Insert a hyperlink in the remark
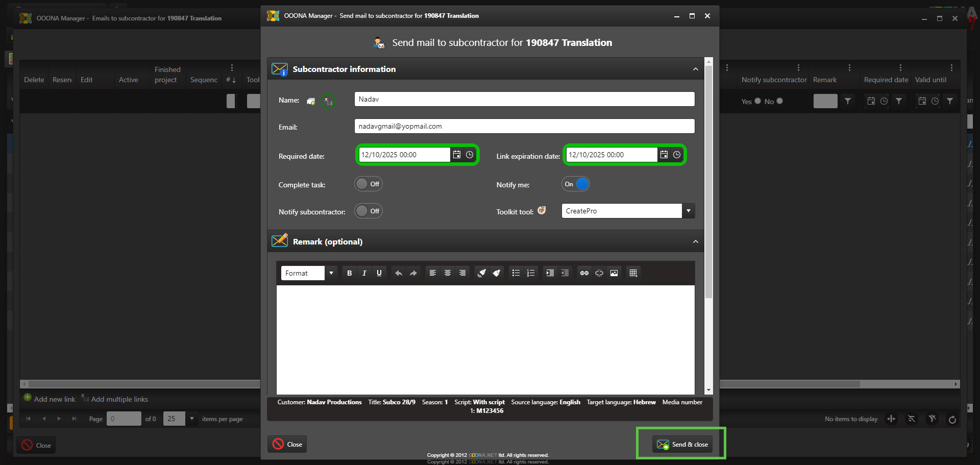Screen dimensions: 980x465 tap(584, 273)
